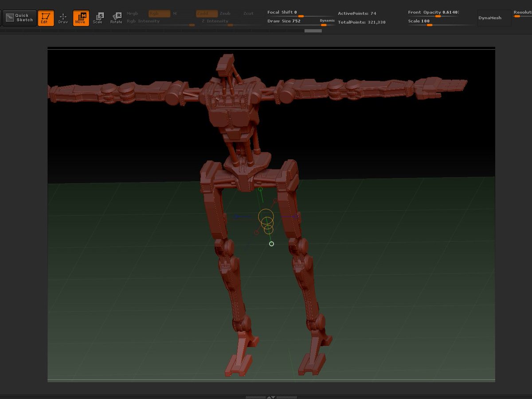Image resolution: width=532 pixels, height=399 pixels.
Task: Click the white end circle of transpose line
Action: (271, 244)
